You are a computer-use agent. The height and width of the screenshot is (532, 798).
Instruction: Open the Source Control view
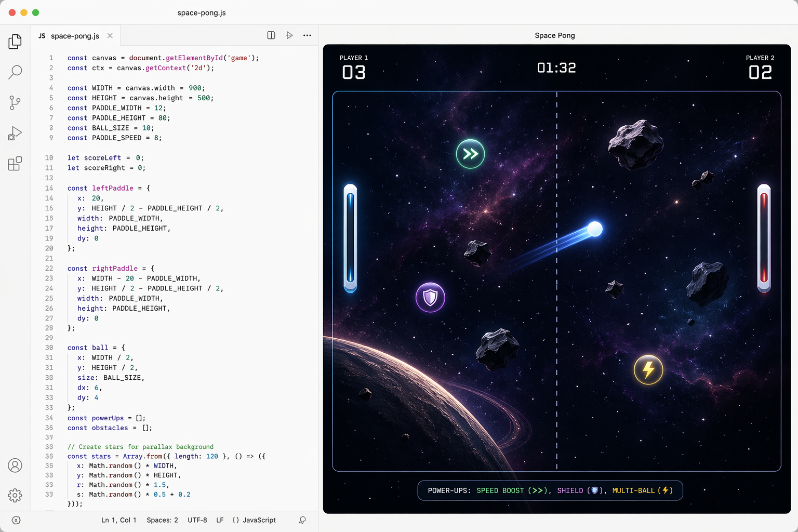pos(15,102)
